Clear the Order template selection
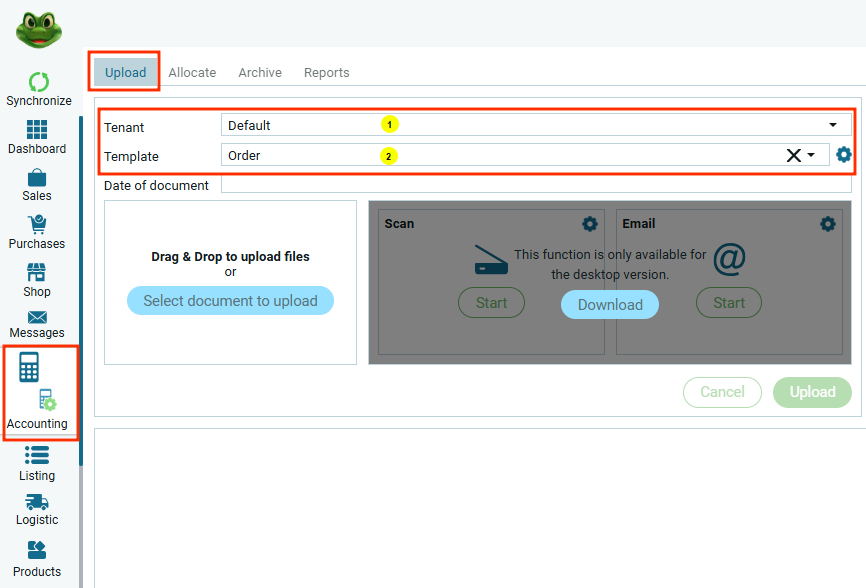866x588 pixels. click(793, 155)
